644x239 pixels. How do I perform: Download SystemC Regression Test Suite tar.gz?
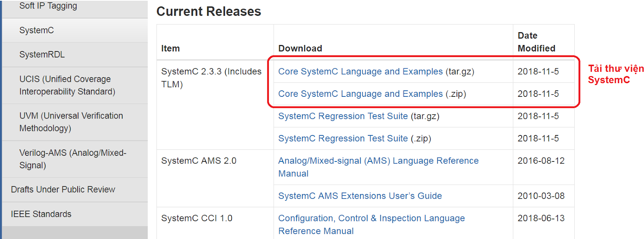pyautogui.click(x=343, y=116)
